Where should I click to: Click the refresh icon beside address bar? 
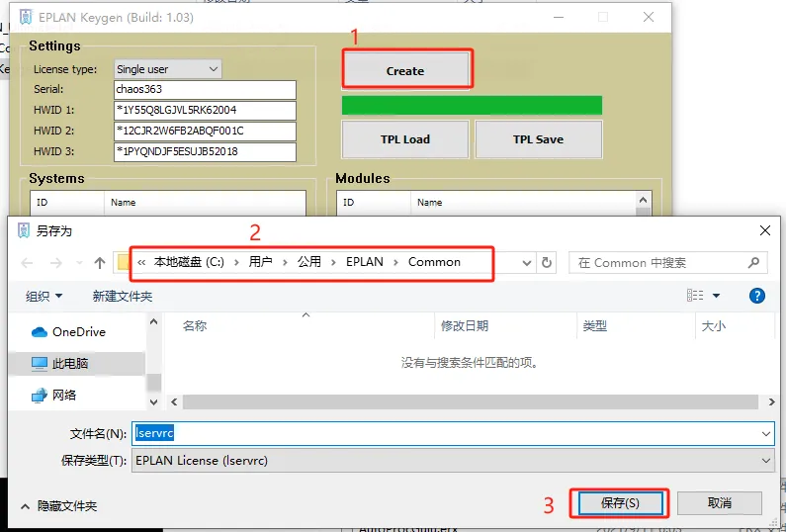[x=547, y=263]
